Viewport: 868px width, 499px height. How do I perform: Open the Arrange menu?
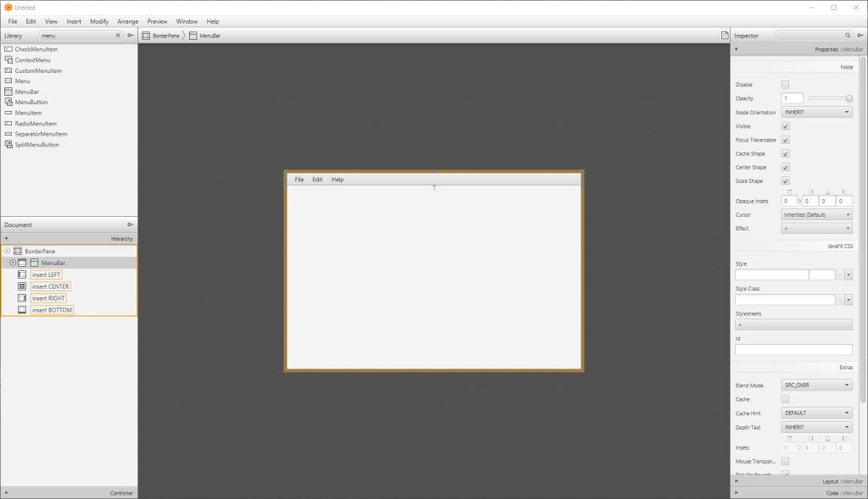128,21
